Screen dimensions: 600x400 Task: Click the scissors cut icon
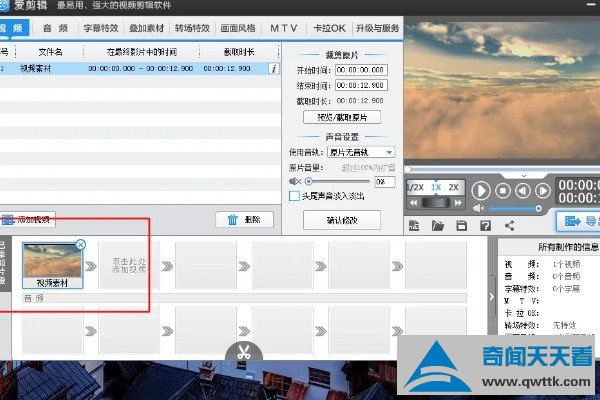click(241, 352)
